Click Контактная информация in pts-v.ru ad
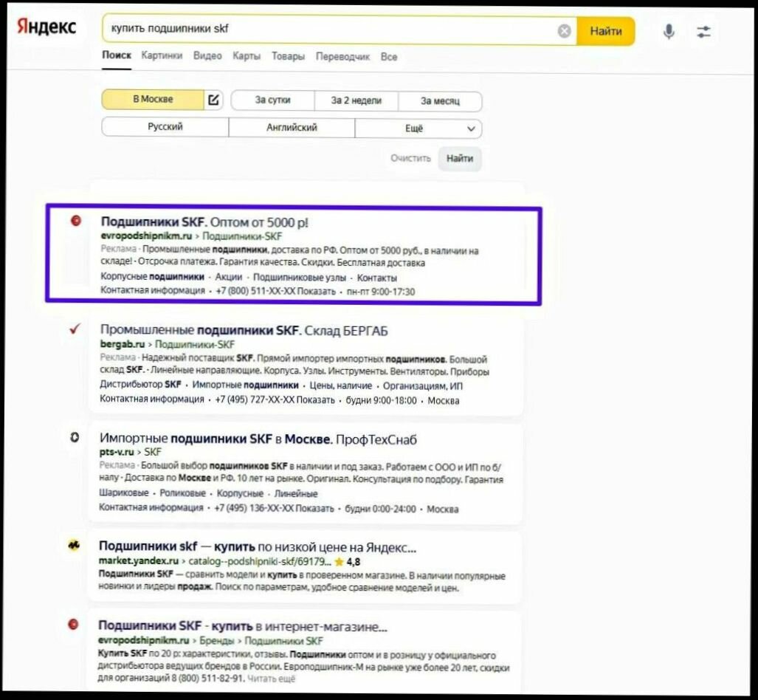 (151, 507)
